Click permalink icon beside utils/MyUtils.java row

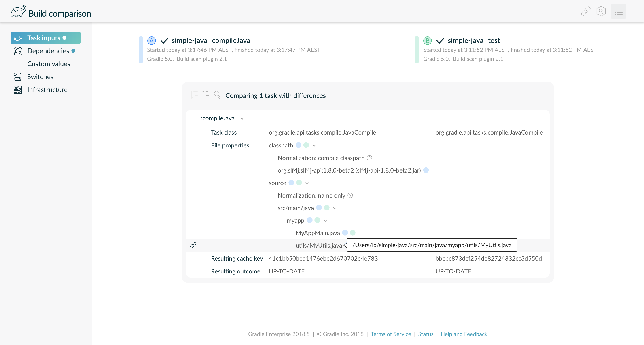(x=193, y=245)
